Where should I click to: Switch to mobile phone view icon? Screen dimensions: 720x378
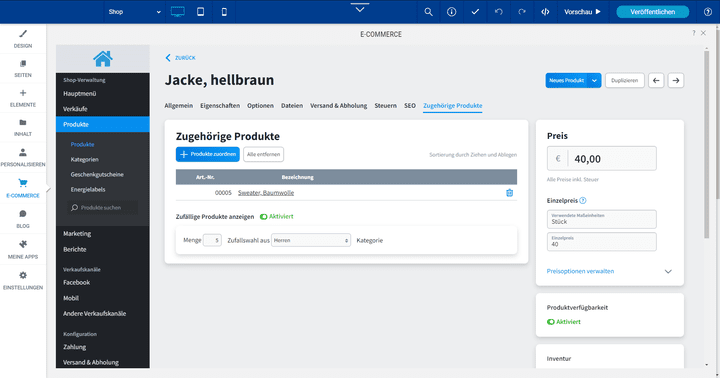(x=224, y=12)
